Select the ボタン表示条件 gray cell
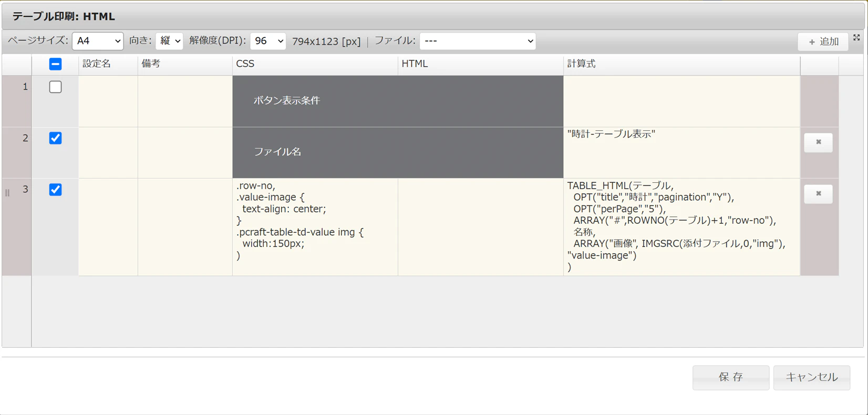This screenshot has height=415, width=868. pos(398,101)
